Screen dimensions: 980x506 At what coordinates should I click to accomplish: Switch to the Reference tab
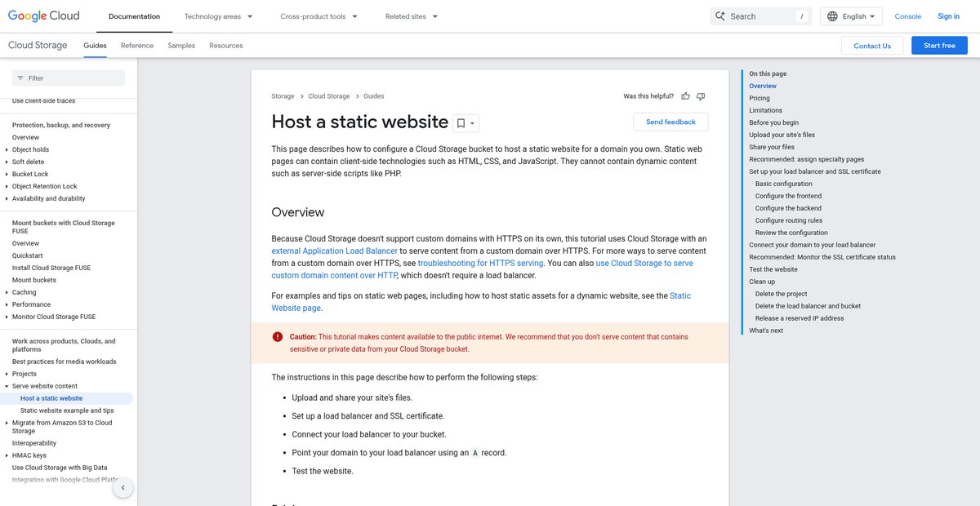click(x=137, y=46)
